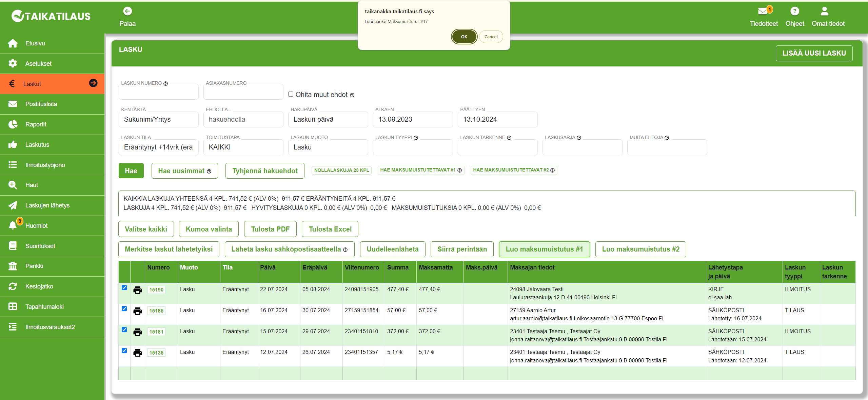
Task: Click the Palaa back arrow icon
Action: pos(127,11)
